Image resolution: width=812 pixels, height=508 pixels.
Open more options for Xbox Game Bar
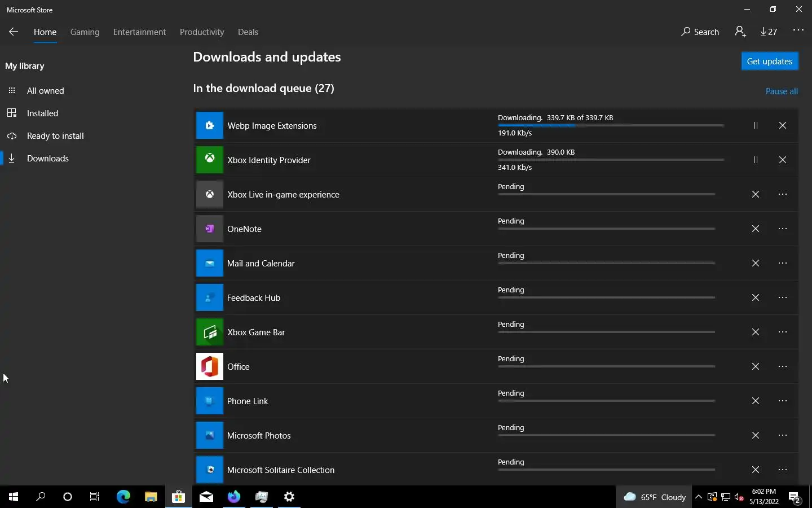(783, 332)
